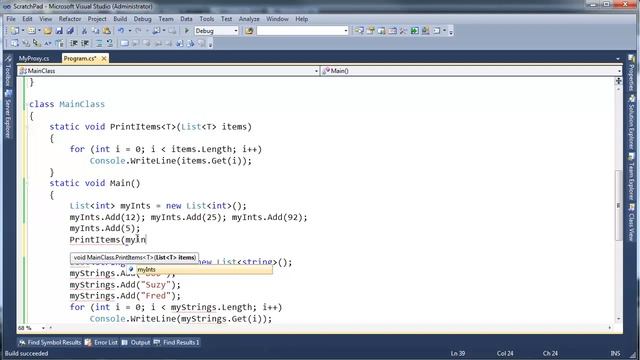This screenshot has width=640, height=360.
Task: Open toolbar options overflow arrow
Action: point(451,31)
